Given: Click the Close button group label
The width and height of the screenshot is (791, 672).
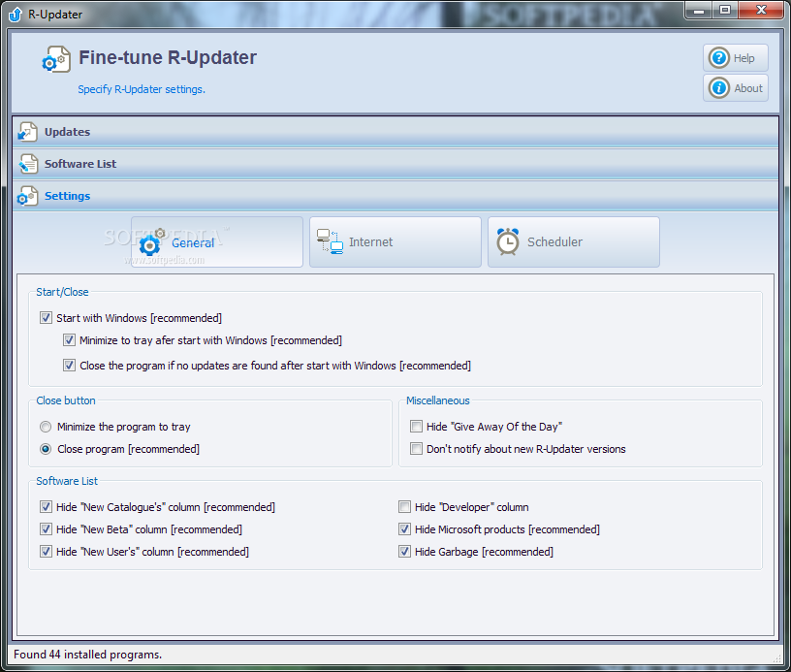Looking at the screenshot, I should coord(66,400).
